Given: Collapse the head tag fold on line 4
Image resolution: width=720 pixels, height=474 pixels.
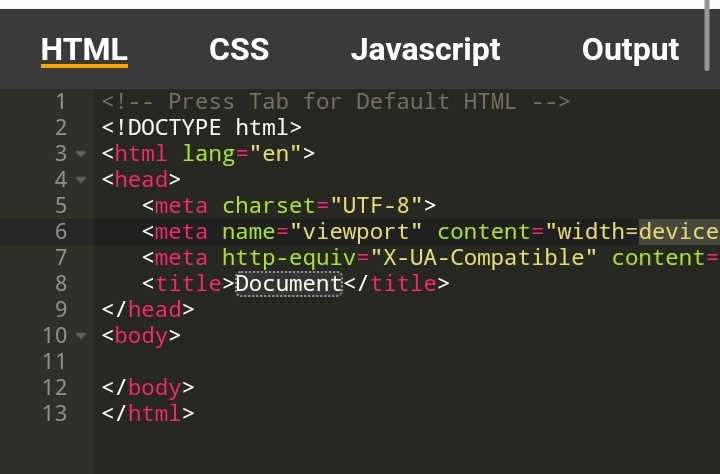Looking at the screenshot, I should (x=81, y=180).
